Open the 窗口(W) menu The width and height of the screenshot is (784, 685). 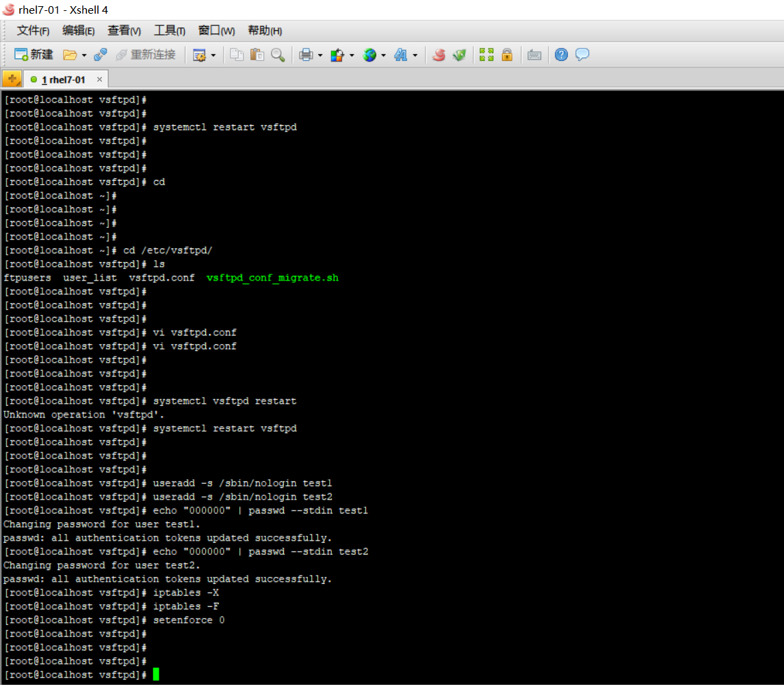(x=216, y=31)
